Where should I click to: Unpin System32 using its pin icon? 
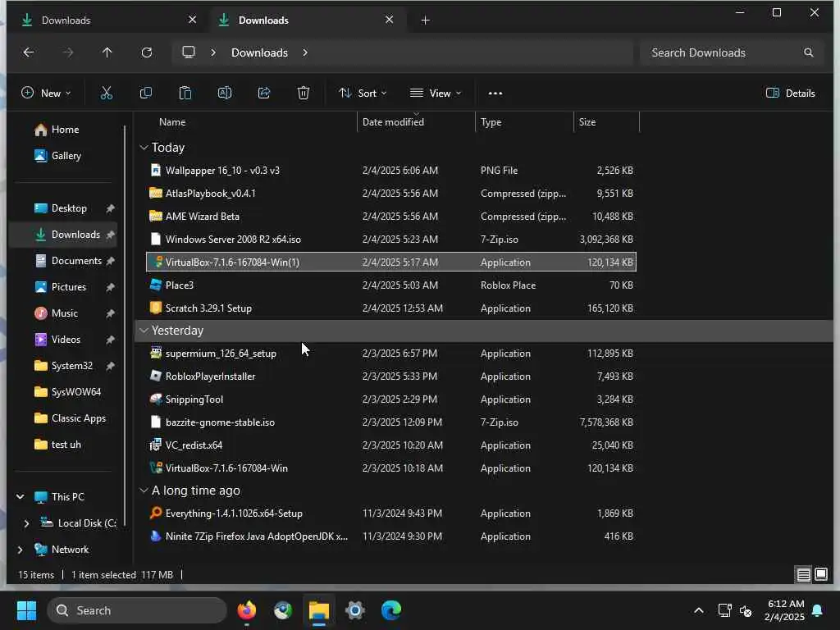(110, 366)
